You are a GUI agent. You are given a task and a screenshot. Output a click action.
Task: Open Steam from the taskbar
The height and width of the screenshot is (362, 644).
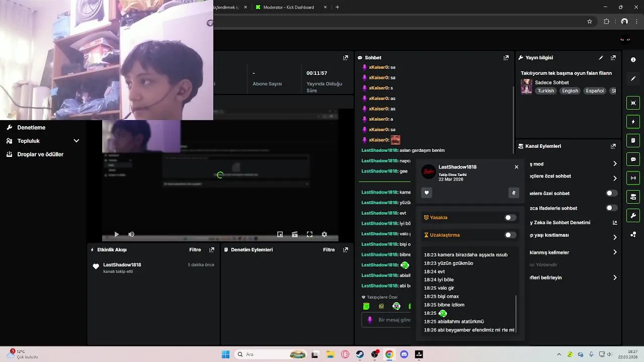pyautogui.click(x=360, y=354)
